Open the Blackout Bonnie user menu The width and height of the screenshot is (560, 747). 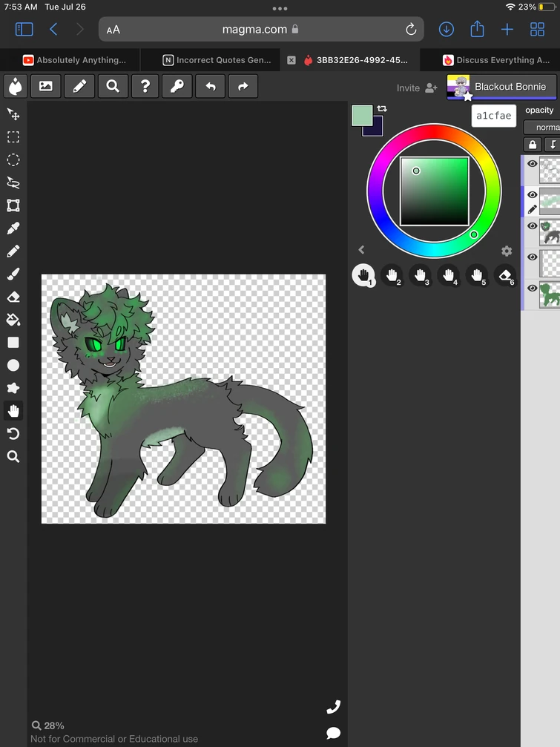(x=501, y=87)
